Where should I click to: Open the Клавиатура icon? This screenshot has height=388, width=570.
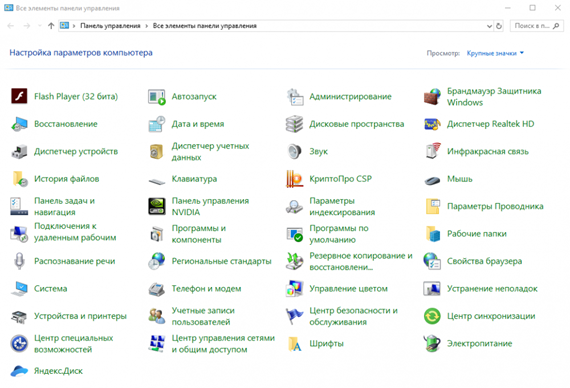[x=157, y=181]
